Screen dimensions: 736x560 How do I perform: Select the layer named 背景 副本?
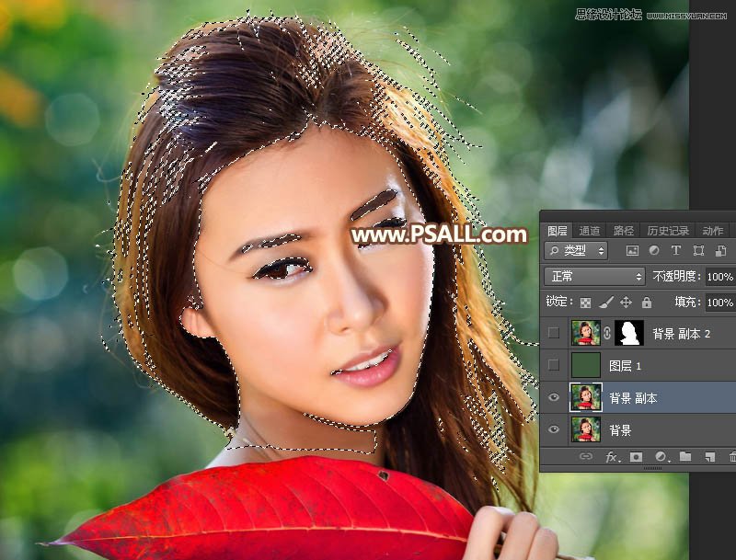coord(633,398)
